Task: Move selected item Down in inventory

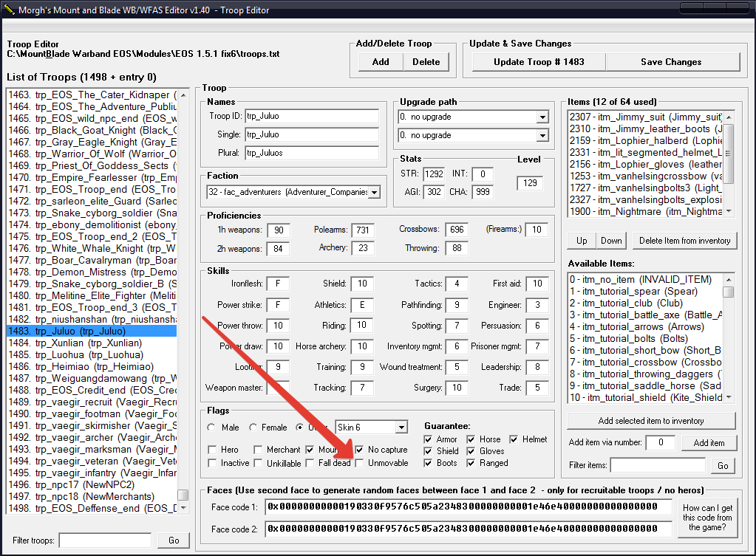Action: pyautogui.click(x=611, y=241)
